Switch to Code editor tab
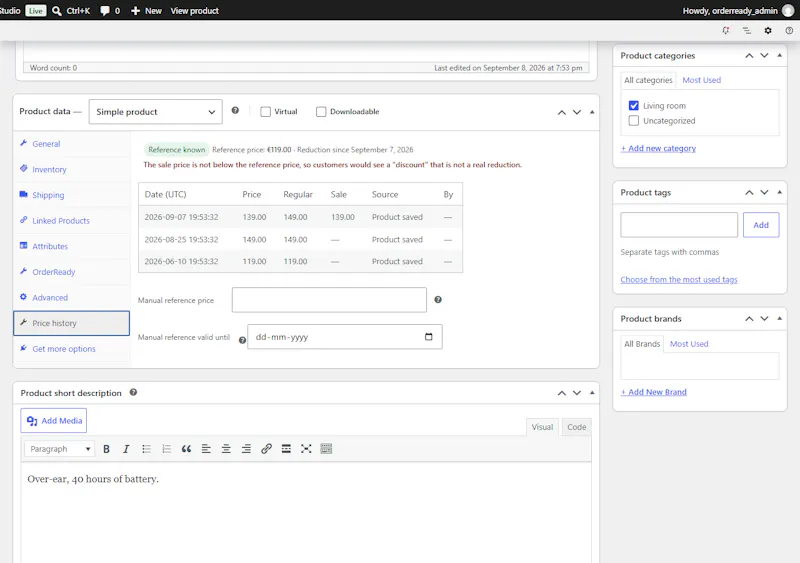The image size is (800, 563). coord(577,427)
